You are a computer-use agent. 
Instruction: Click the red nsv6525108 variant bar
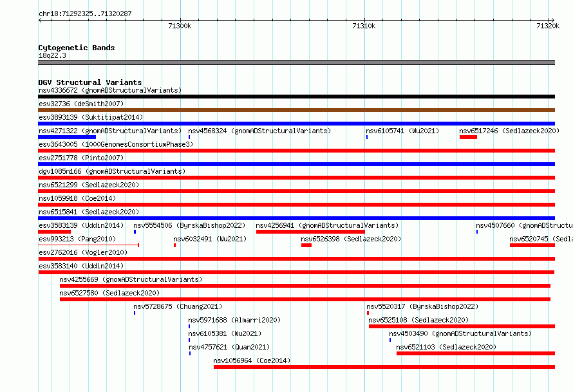pos(462,326)
